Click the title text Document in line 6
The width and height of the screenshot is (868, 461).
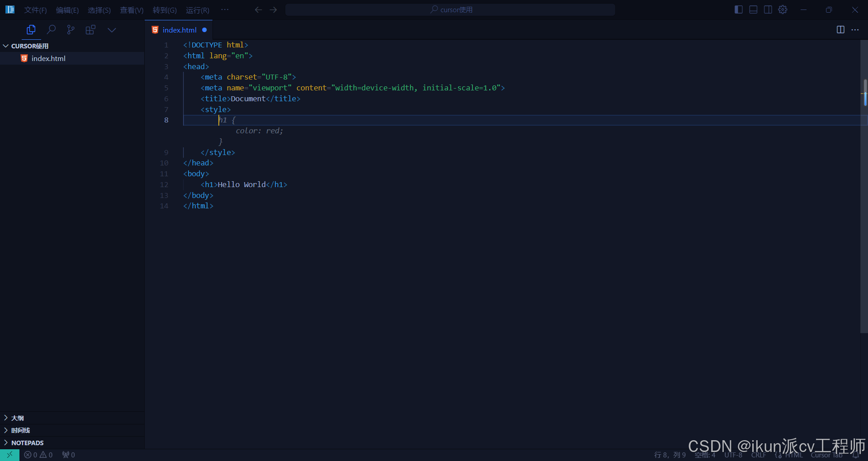point(248,99)
